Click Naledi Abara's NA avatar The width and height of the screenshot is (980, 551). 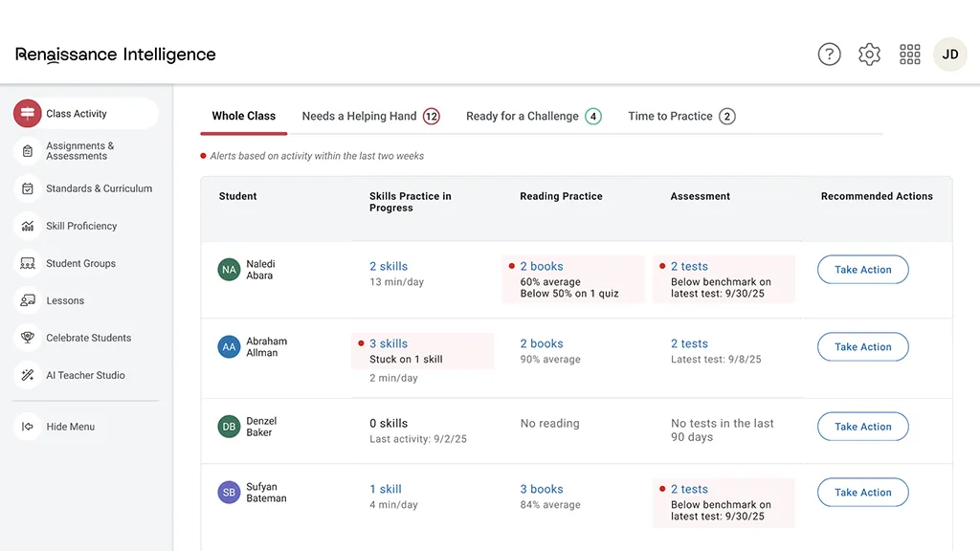click(x=229, y=270)
